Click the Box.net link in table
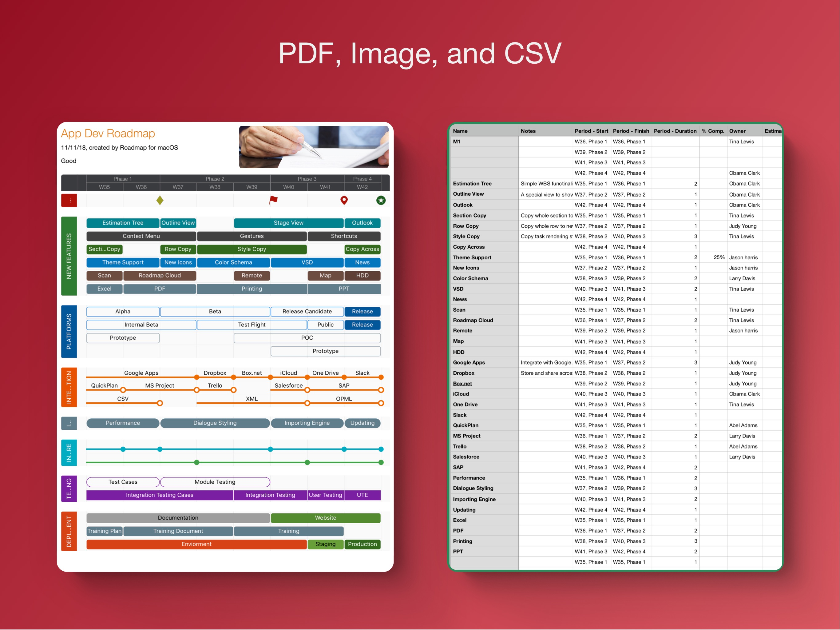Viewport: 840px width, 630px height. pos(462,384)
